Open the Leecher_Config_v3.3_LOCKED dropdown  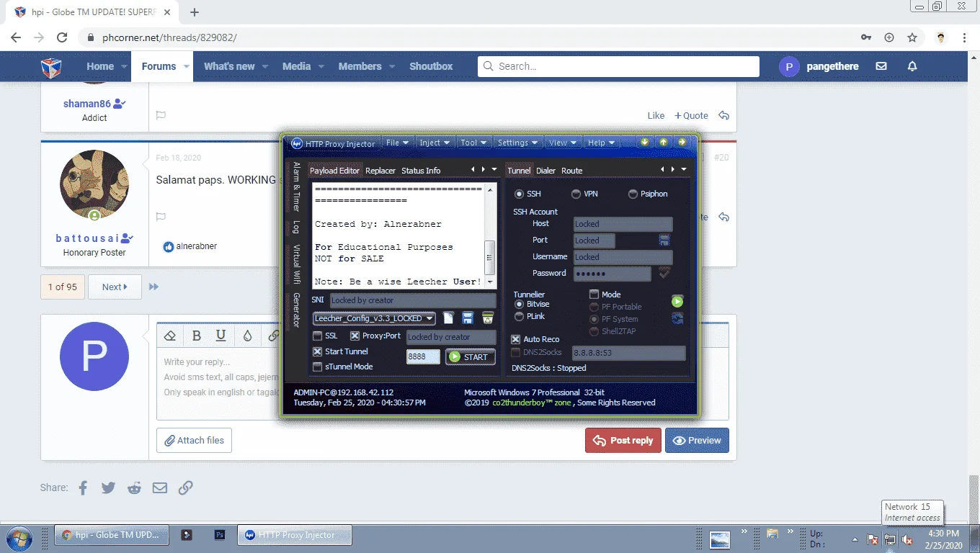(374, 318)
